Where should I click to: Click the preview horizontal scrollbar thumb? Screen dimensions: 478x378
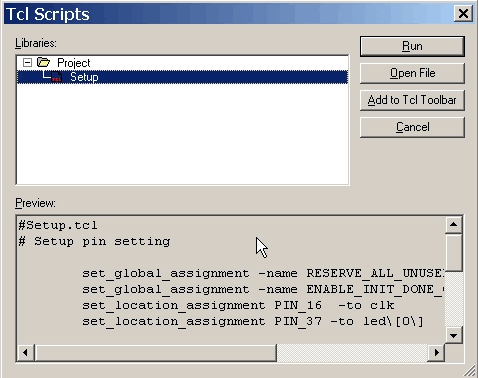pyautogui.click(x=155, y=352)
